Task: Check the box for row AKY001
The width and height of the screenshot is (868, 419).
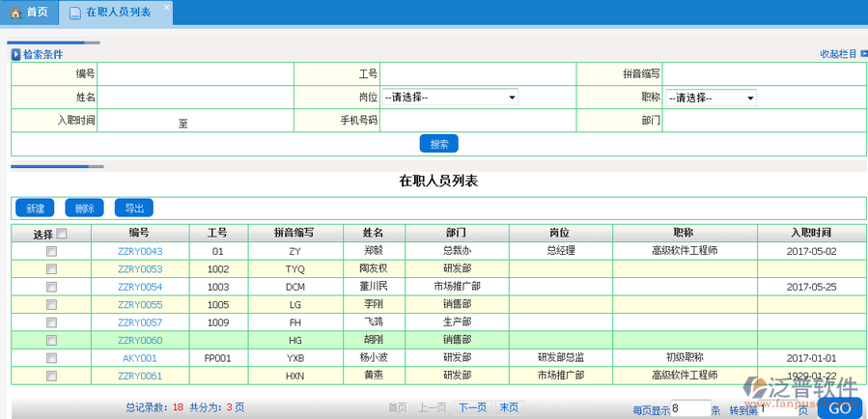Action: [x=52, y=358]
